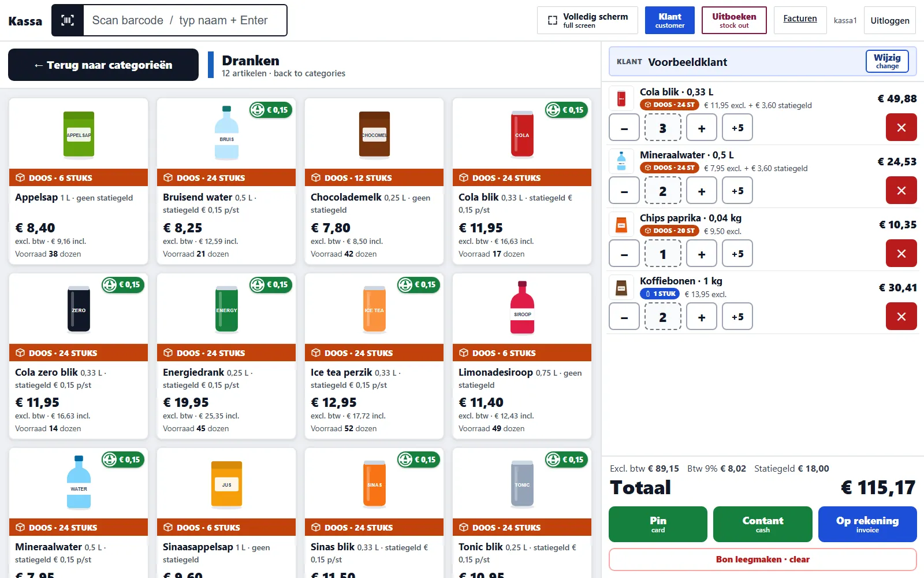Click the chips icon in receipt
This screenshot has height=578, width=924.
(621, 225)
